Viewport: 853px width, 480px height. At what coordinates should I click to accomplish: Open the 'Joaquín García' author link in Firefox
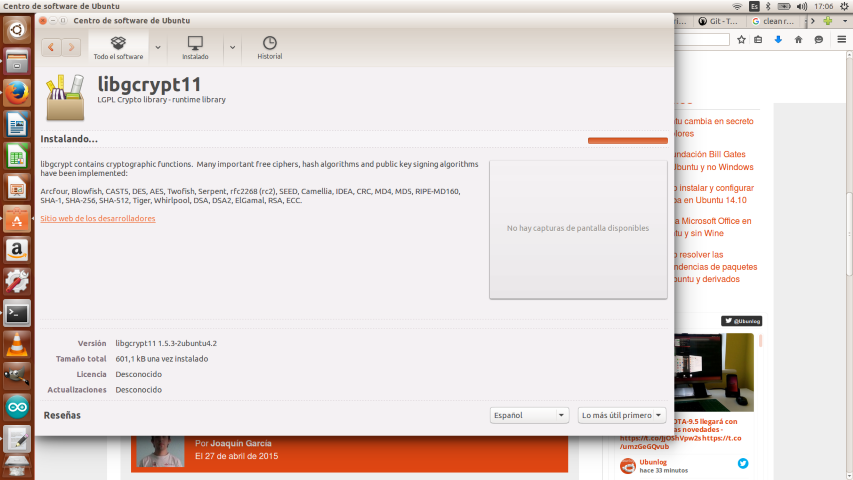click(x=241, y=443)
